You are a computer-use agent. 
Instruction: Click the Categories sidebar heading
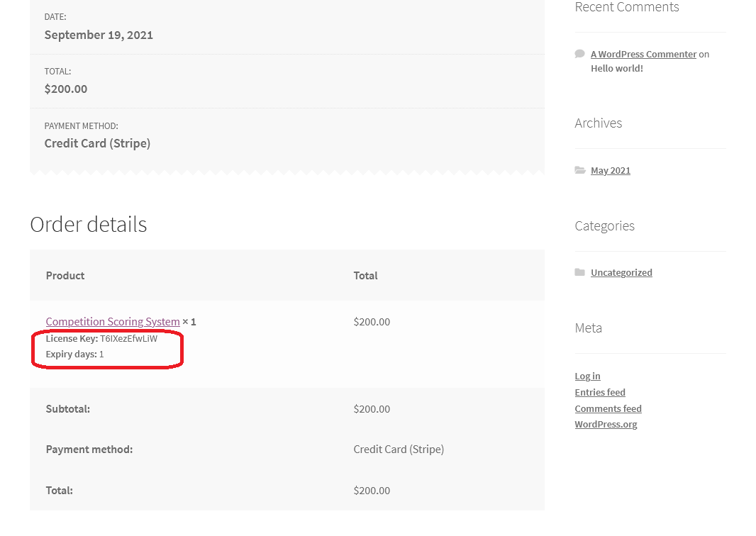click(x=604, y=225)
